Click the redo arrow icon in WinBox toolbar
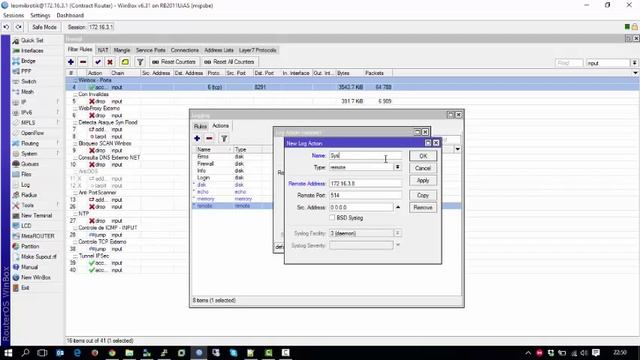 19,27
